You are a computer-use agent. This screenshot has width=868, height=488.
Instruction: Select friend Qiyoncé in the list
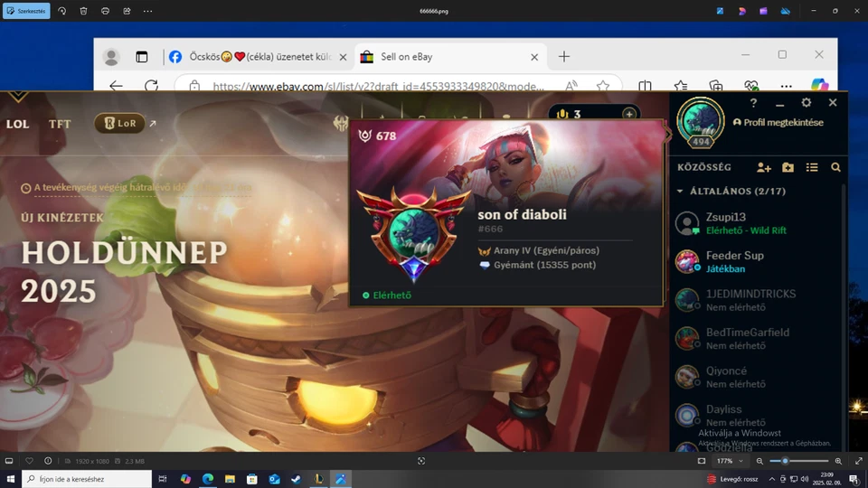758,377
